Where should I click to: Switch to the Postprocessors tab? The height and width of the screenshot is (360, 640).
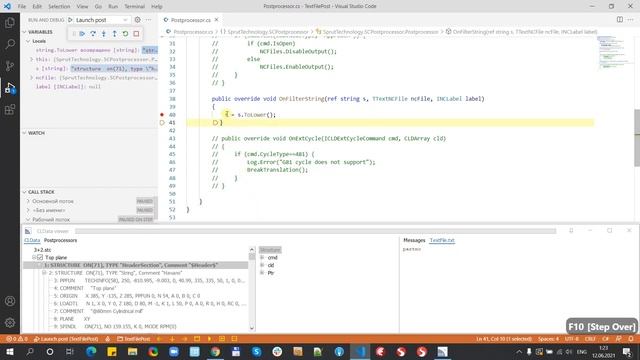(60, 240)
